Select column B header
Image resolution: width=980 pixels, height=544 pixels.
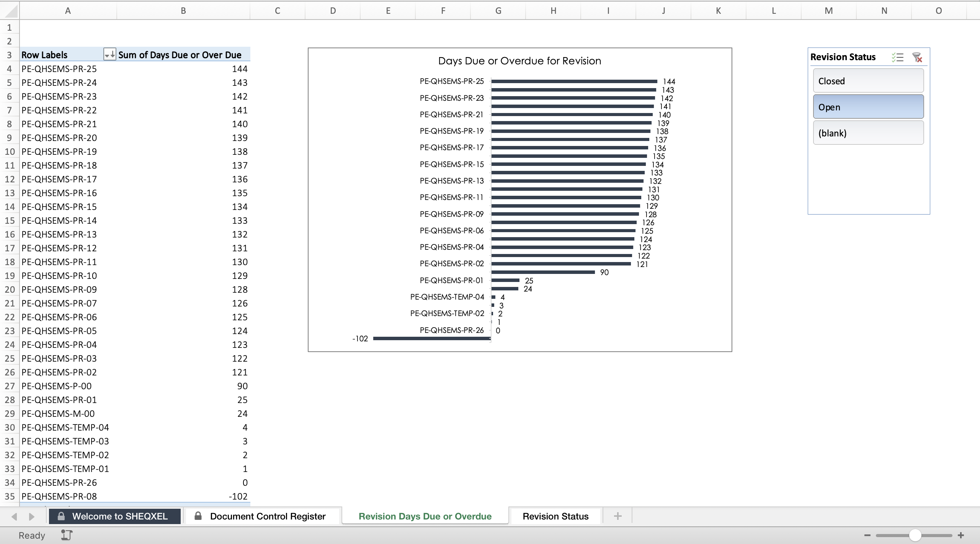click(183, 11)
